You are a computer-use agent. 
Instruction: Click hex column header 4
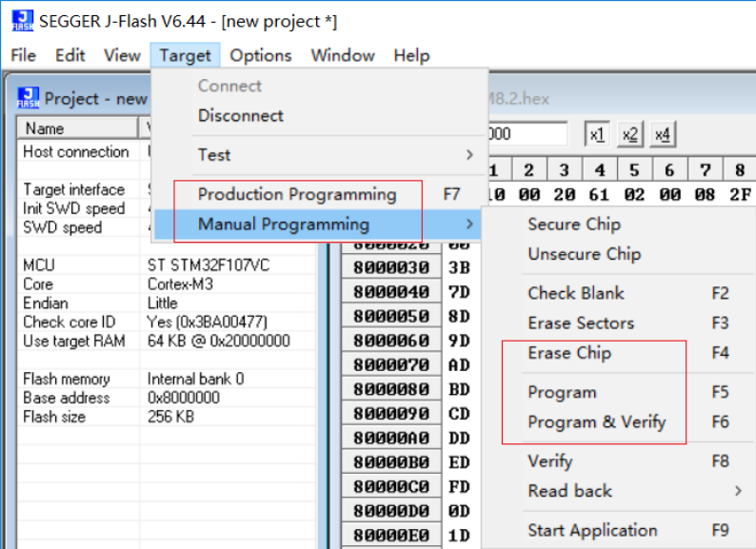[599, 169]
